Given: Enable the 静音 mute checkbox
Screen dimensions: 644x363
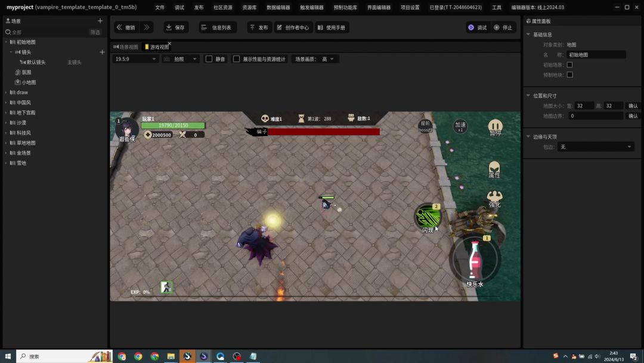Looking at the screenshot, I should point(209,59).
